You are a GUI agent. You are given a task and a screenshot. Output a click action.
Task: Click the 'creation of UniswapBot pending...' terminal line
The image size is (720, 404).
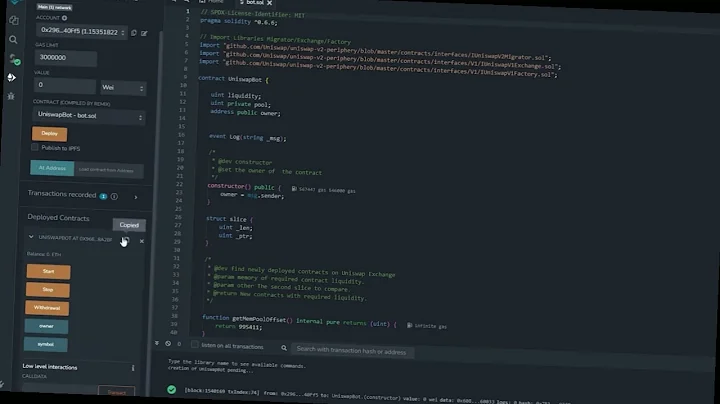click(210, 370)
